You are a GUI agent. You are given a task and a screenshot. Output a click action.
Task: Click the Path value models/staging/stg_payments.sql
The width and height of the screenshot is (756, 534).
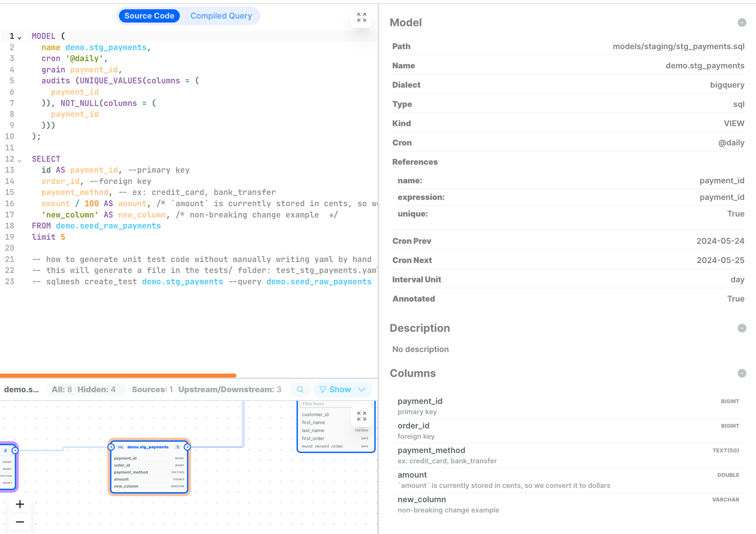click(679, 46)
